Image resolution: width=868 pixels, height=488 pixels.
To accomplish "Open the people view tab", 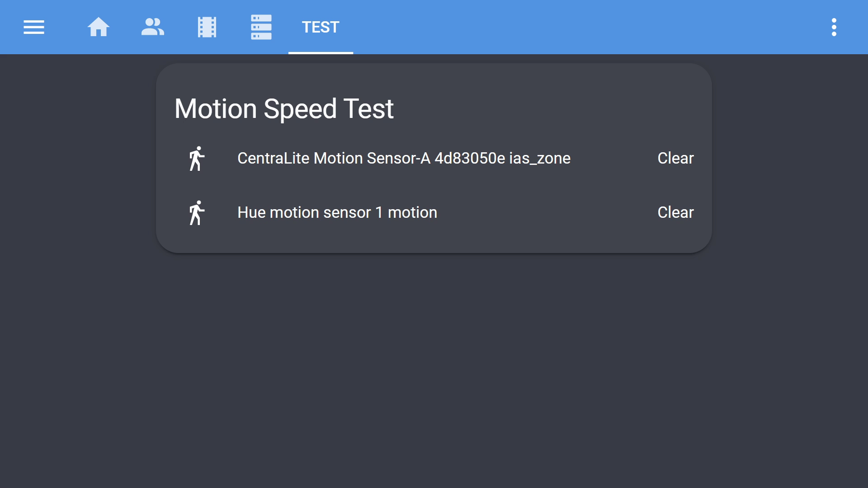I will pos(152,27).
